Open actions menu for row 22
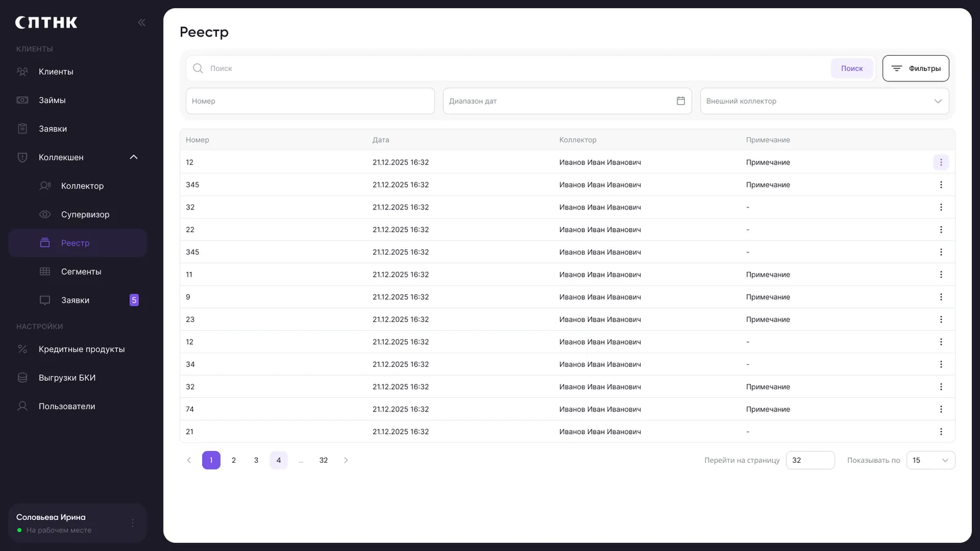 tap(941, 230)
